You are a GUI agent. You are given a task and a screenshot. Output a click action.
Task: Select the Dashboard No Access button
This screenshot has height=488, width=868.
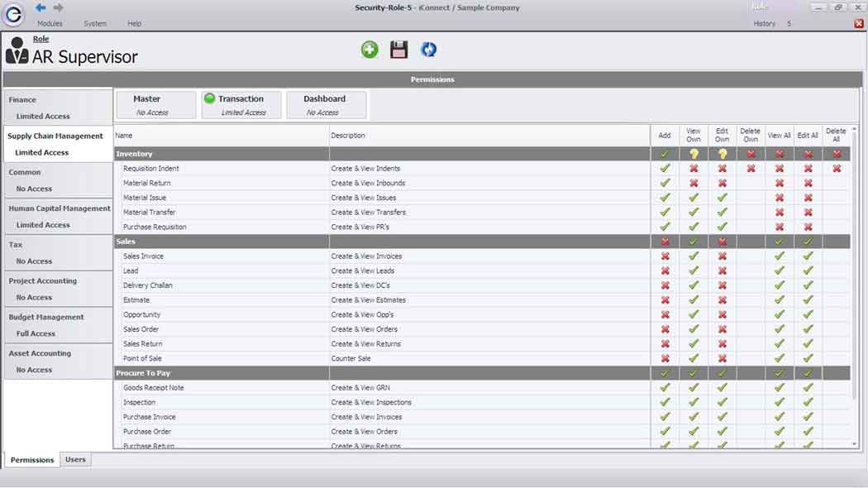[326, 105]
